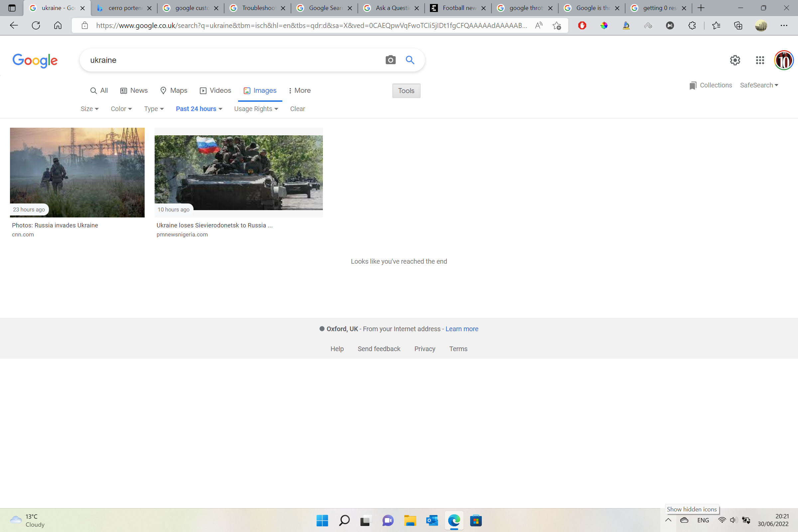
Task: Expand the Type filter dropdown
Action: click(x=154, y=109)
